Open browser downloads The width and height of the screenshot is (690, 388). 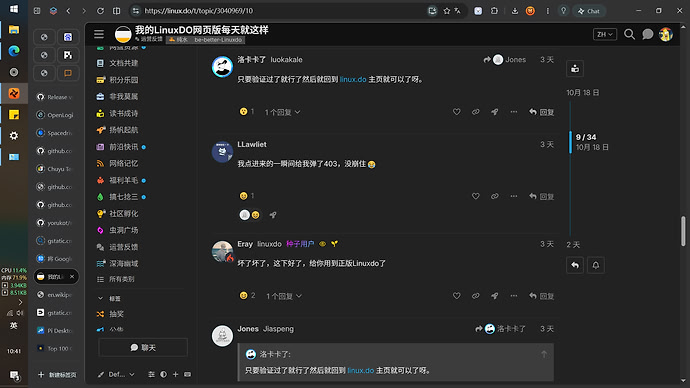pyautogui.click(x=514, y=11)
